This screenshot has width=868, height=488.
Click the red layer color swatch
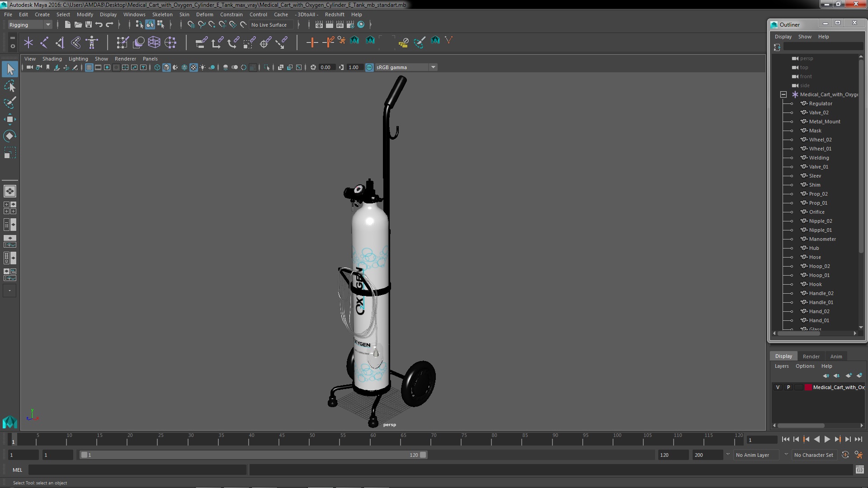pyautogui.click(x=808, y=387)
